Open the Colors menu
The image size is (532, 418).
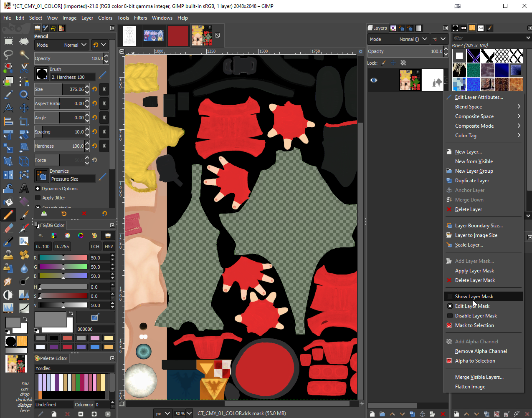pos(105,18)
